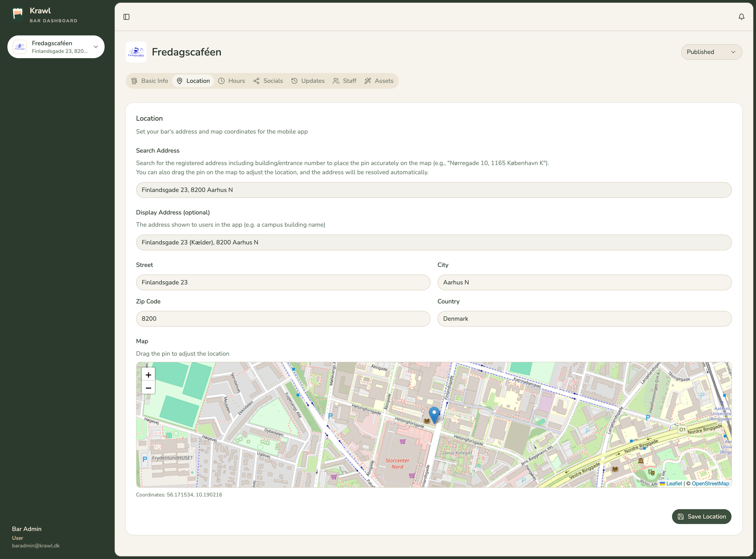This screenshot has height=559, width=756.
Task: Open the Leaflet attribution link
Action: point(671,484)
